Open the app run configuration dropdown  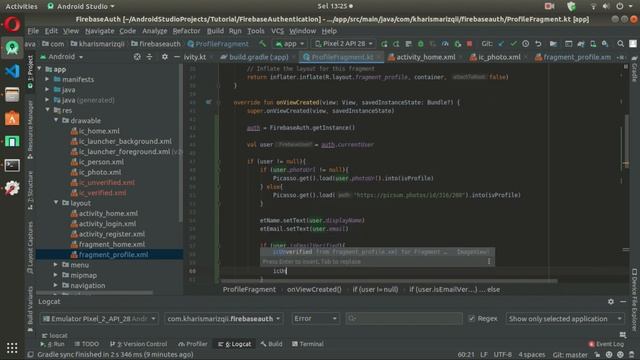click(x=290, y=44)
